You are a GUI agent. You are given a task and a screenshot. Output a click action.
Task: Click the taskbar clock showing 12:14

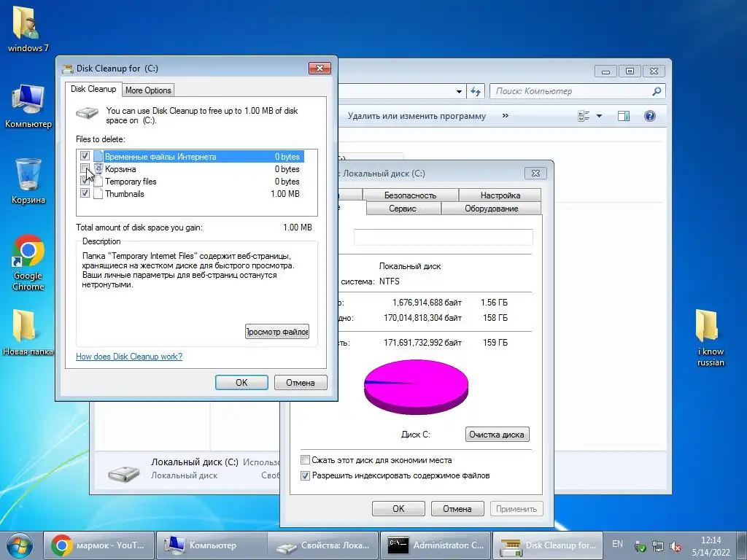point(711,545)
